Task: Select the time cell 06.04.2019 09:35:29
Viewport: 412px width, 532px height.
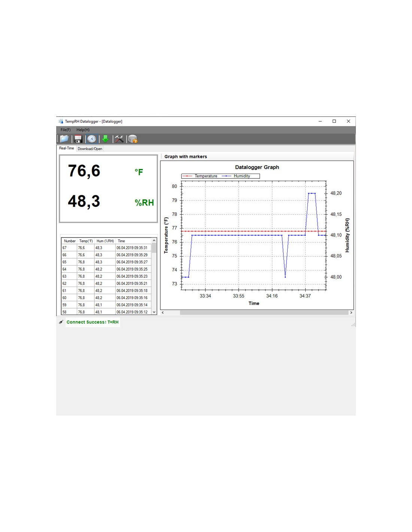Action: (133, 255)
